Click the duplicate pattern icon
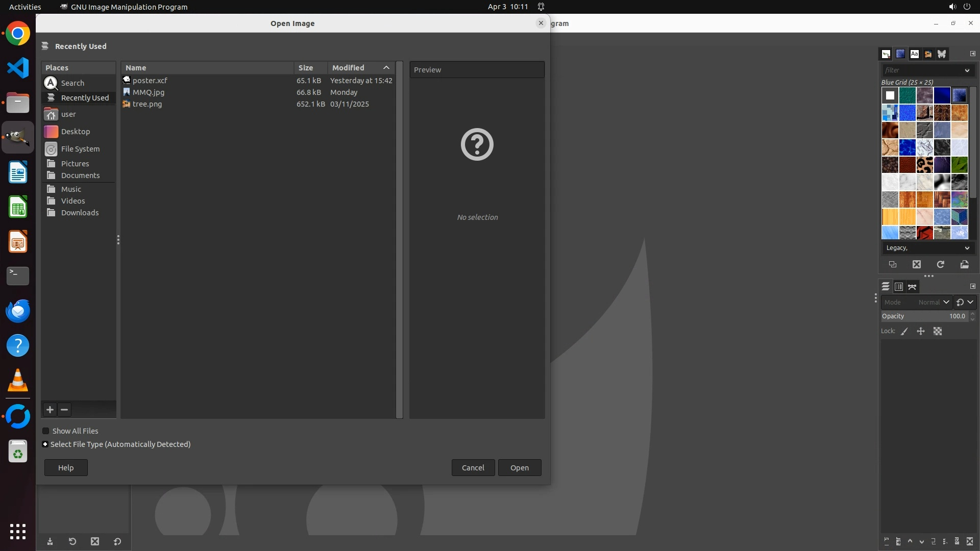Image resolution: width=980 pixels, height=551 pixels. pyautogui.click(x=893, y=264)
